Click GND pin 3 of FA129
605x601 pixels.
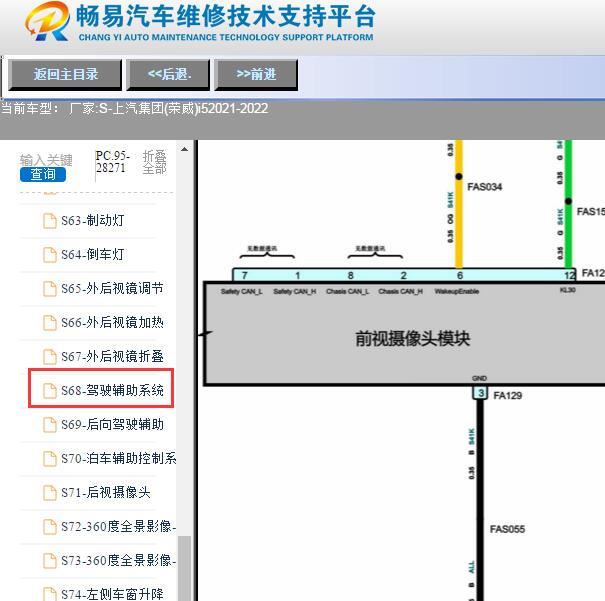pyautogui.click(x=480, y=393)
